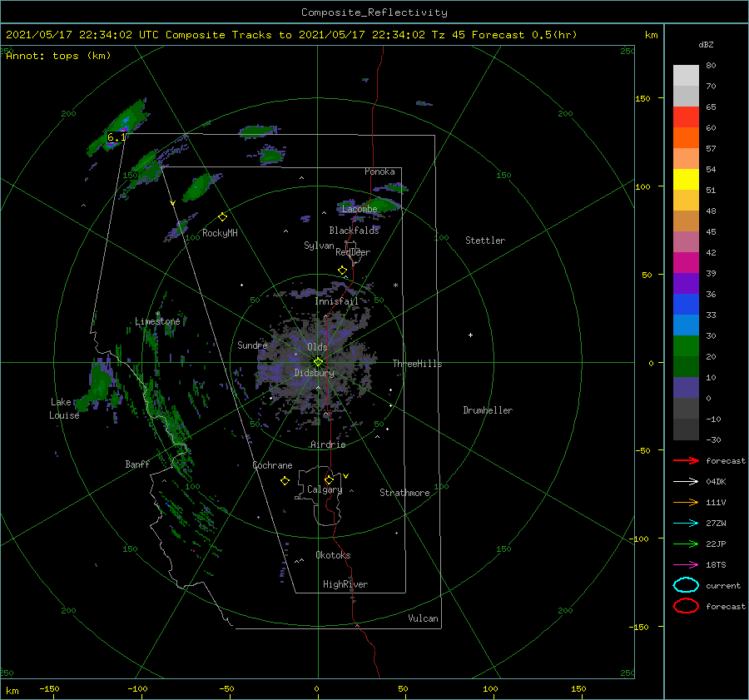Screen dimensions: 749x700
Task: Click the 6.1 storm top annotation
Action: (x=116, y=137)
